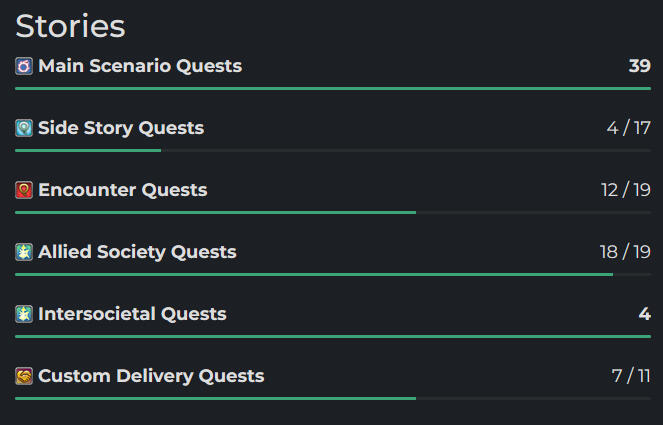Click the red Encounter Quests icon
Image resolution: width=663 pixels, height=425 pixels.
point(24,190)
